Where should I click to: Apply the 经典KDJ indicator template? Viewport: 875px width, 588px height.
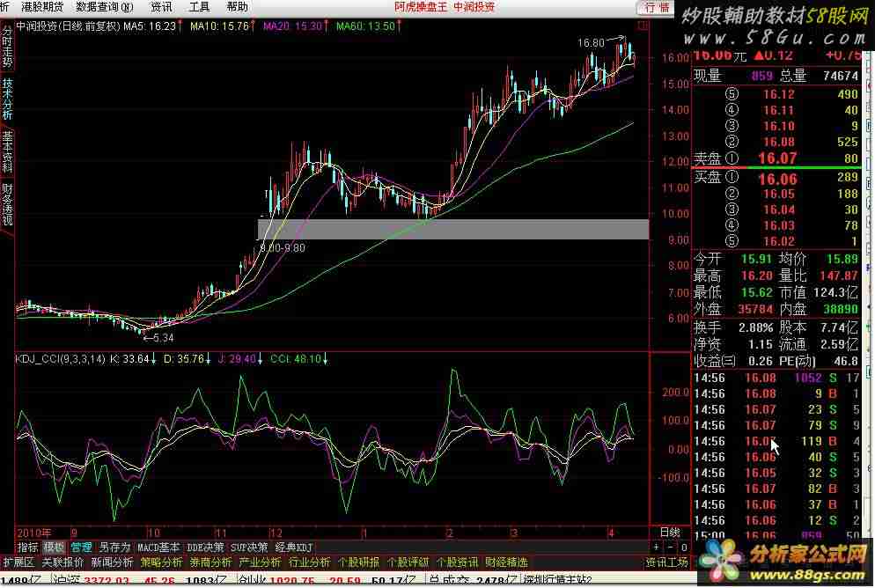tap(293, 548)
